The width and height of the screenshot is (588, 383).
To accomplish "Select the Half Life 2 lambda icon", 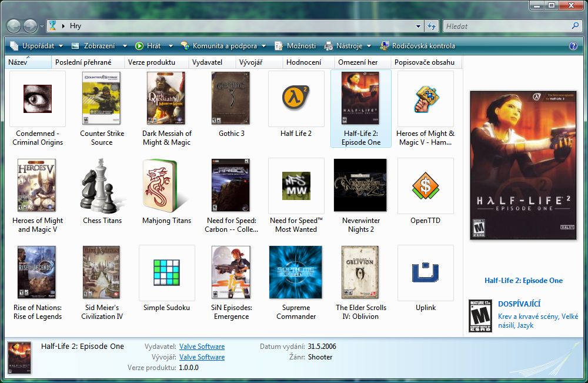I will coord(296,98).
